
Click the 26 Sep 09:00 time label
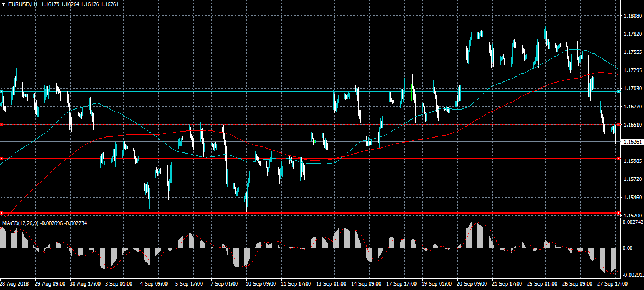coord(576,284)
